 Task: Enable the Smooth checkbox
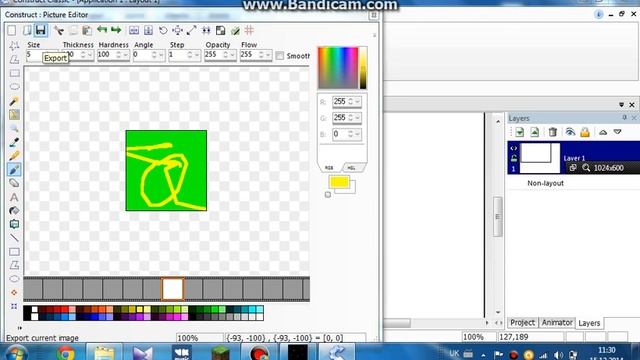280,56
